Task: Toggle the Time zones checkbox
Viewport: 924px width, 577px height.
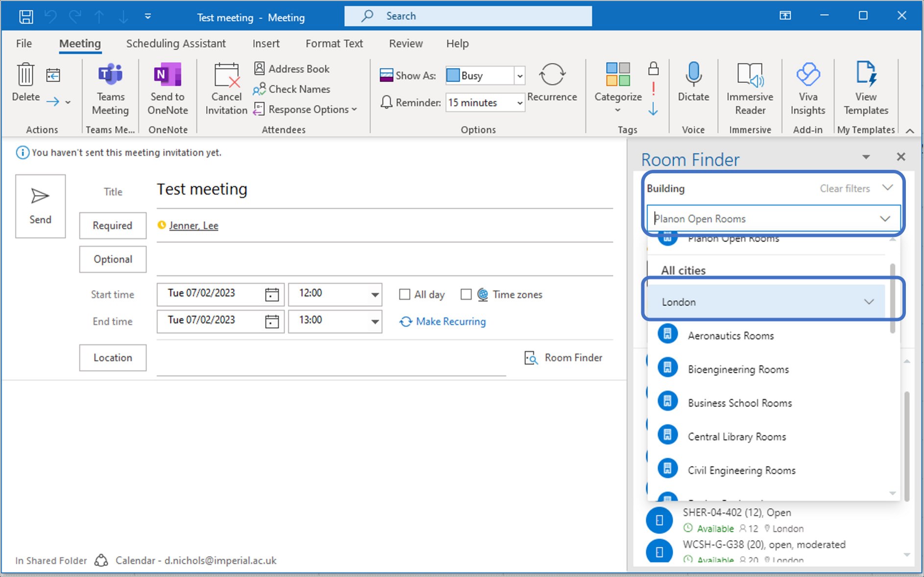Action: [x=466, y=294]
